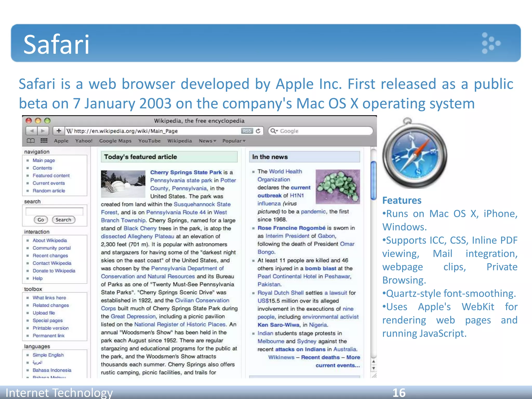532x399 pixels.
Task: Click the window resize grip corner
Action: coord(374,375)
